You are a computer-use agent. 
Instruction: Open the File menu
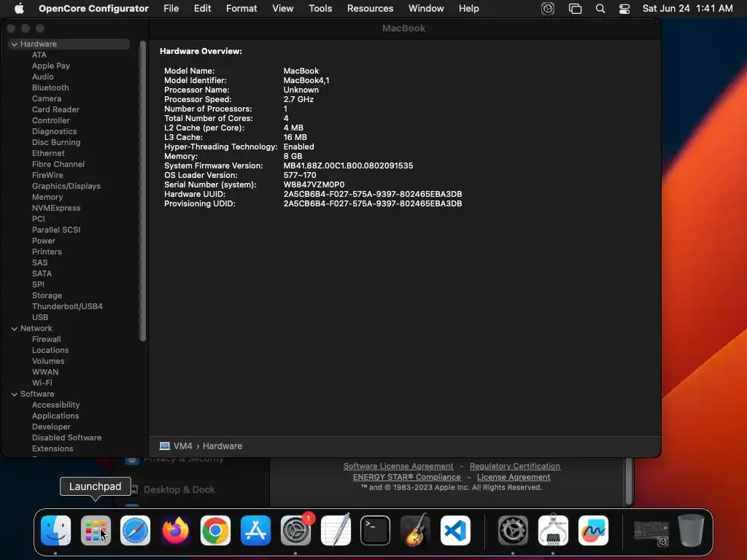[x=171, y=8]
